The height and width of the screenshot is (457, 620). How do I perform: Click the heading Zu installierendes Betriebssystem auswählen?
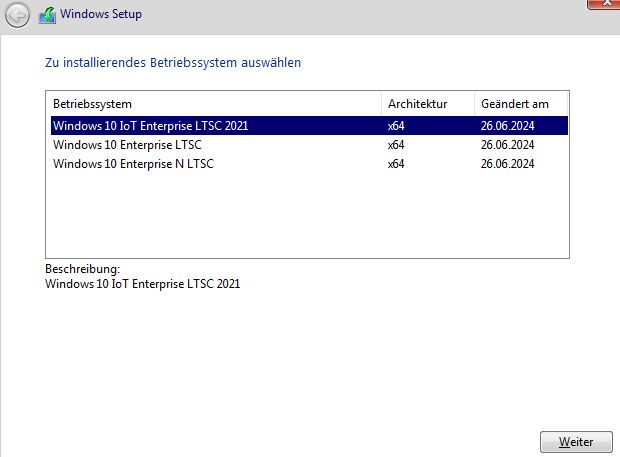click(x=173, y=62)
